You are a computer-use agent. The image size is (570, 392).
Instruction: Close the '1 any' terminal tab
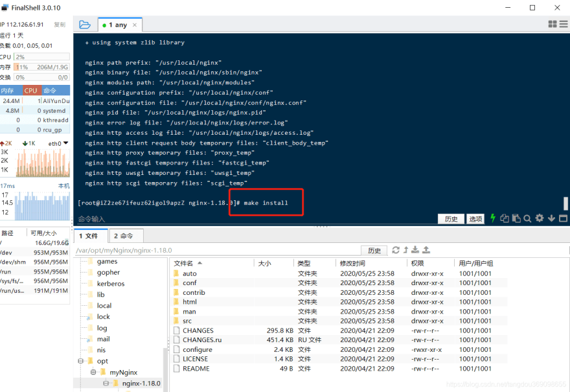tap(135, 25)
